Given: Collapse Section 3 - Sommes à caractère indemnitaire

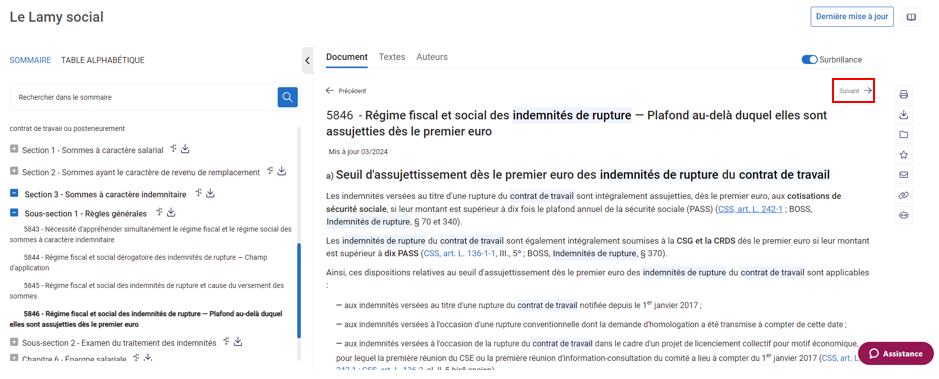Looking at the screenshot, I should (x=14, y=193).
